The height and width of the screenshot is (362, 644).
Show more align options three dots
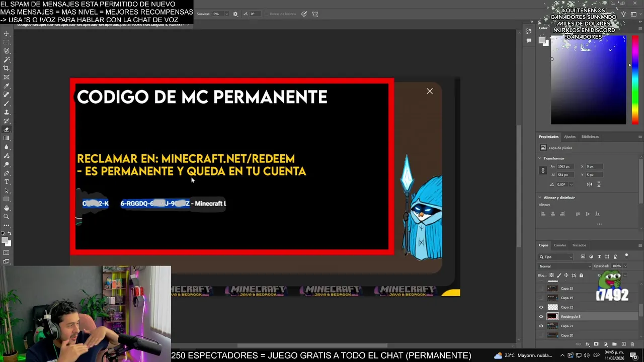point(599,224)
